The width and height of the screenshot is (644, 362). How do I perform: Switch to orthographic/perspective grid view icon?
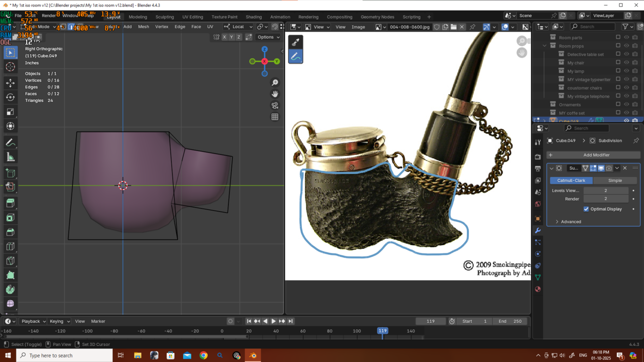[275, 117]
